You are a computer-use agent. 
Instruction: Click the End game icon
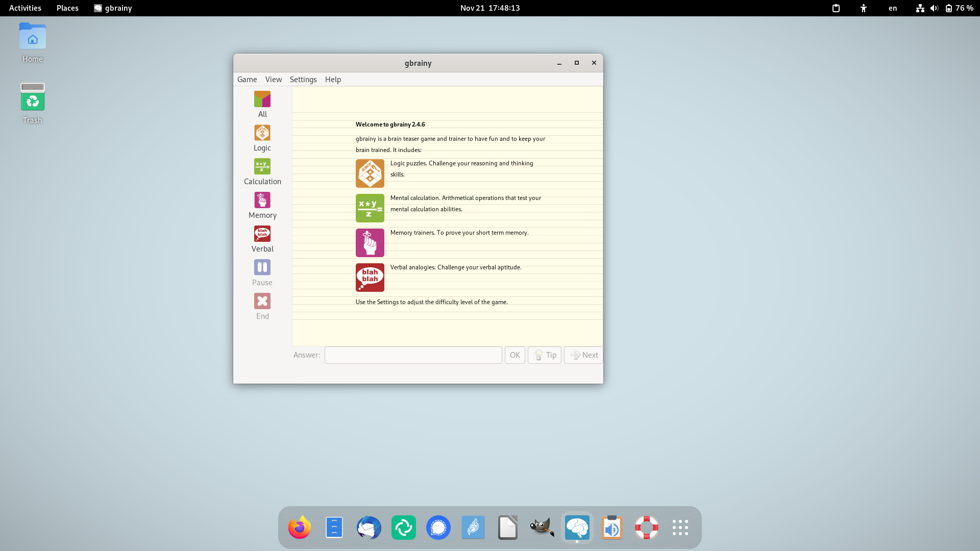[262, 306]
